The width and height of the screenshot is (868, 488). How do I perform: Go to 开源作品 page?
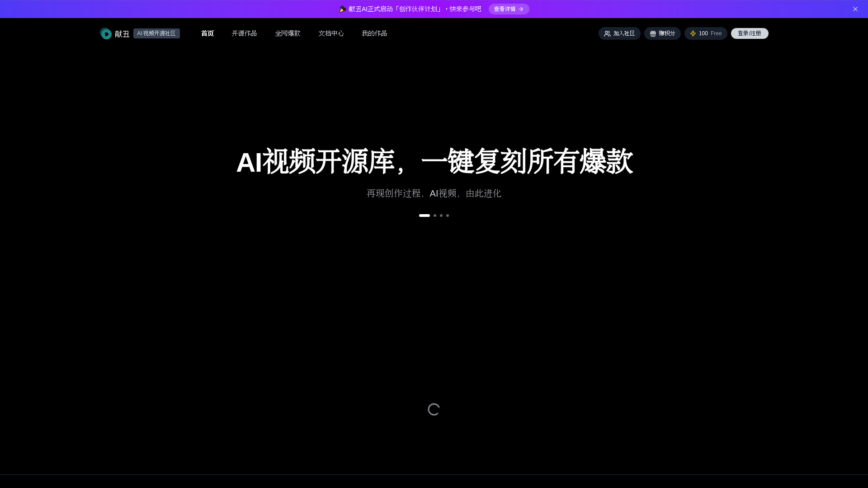click(244, 33)
